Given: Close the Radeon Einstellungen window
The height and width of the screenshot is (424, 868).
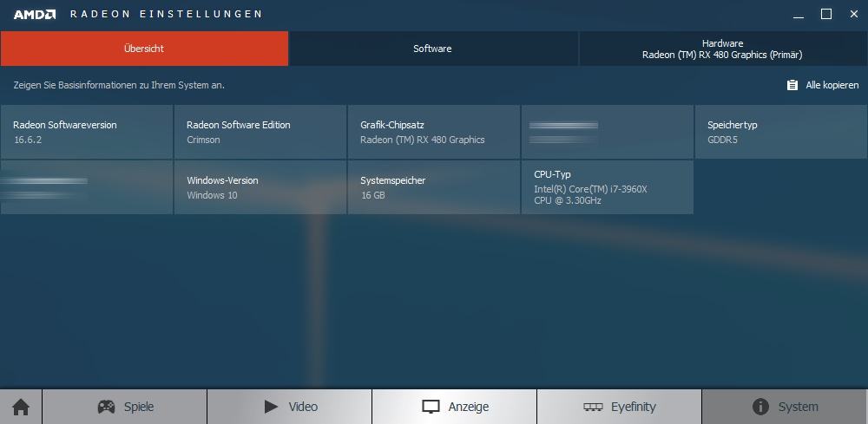Looking at the screenshot, I should click(x=853, y=15).
